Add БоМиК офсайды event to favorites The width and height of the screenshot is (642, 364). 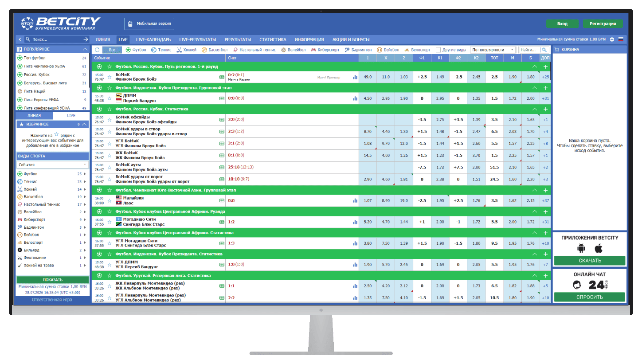110,120
